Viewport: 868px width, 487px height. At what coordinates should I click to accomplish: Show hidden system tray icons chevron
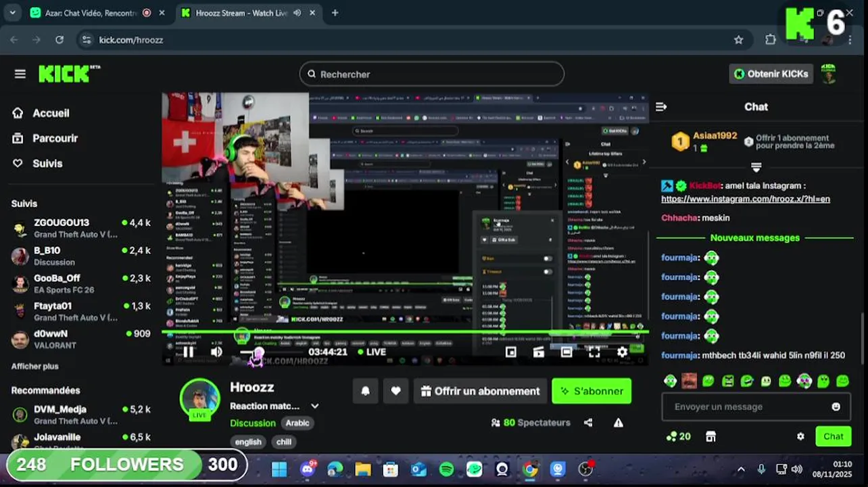tap(741, 469)
